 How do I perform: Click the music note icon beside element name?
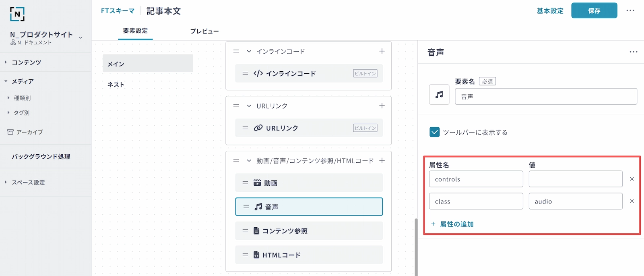click(x=439, y=95)
